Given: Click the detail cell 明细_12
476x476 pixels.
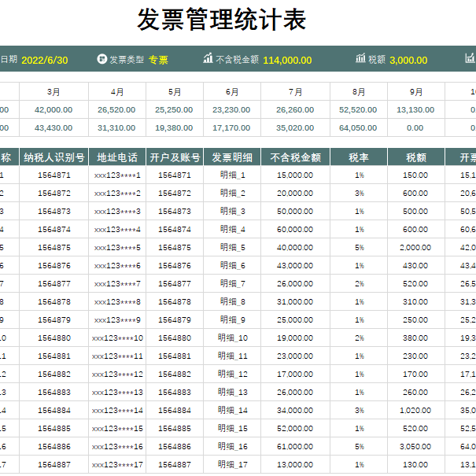Looking at the screenshot, I should pos(232,374).
